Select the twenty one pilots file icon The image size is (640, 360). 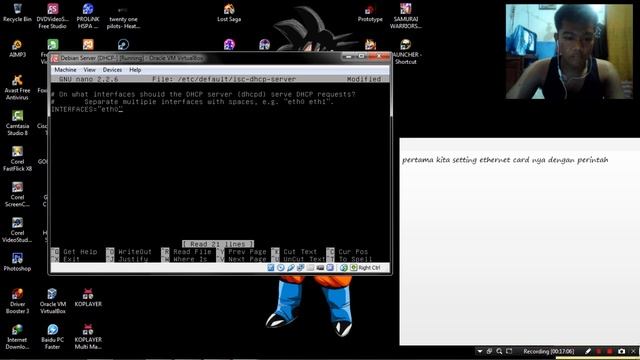pos(123,17)
